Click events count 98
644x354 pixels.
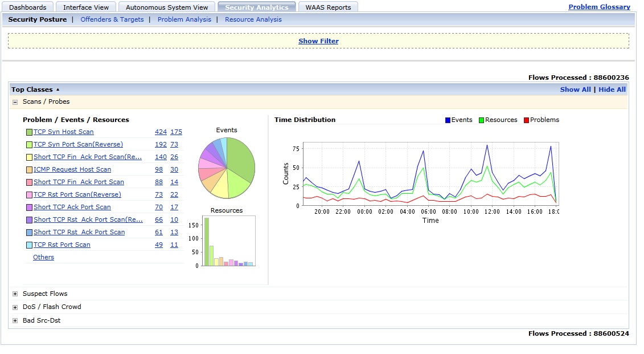pyautogui.click(x=158, y=169)
